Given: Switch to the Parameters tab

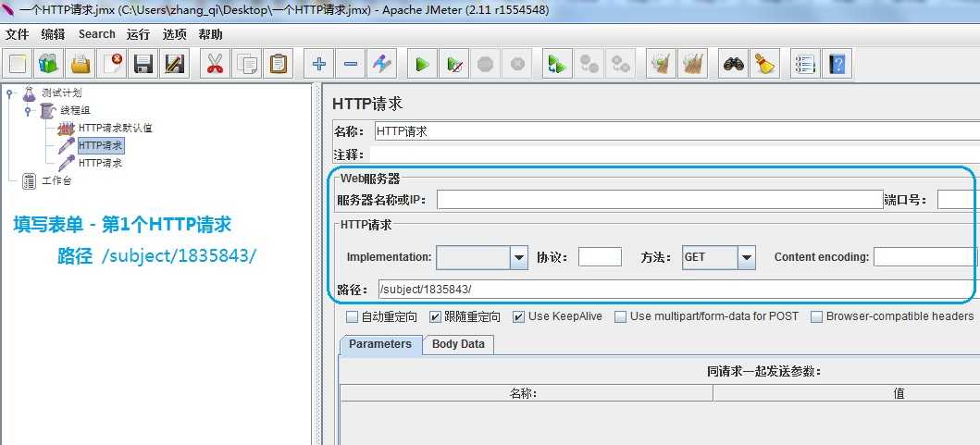Looking at the screenshot, I should (x=380, y=344).
